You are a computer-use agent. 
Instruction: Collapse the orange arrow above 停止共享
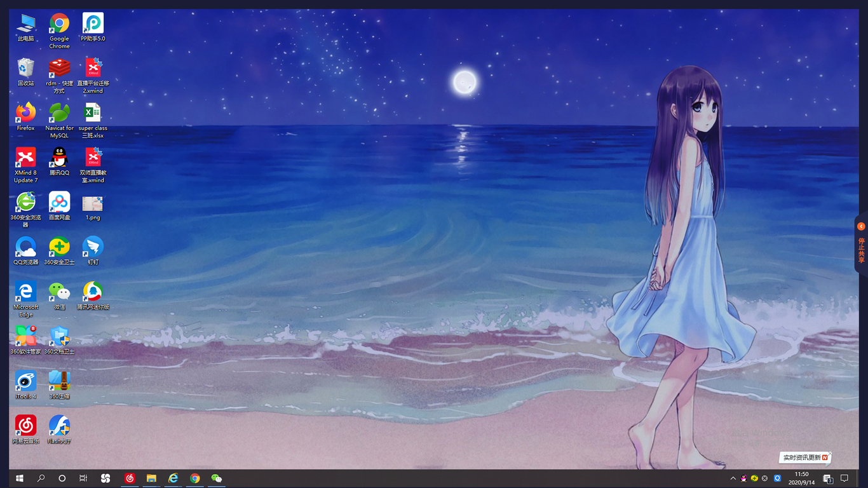861,226
